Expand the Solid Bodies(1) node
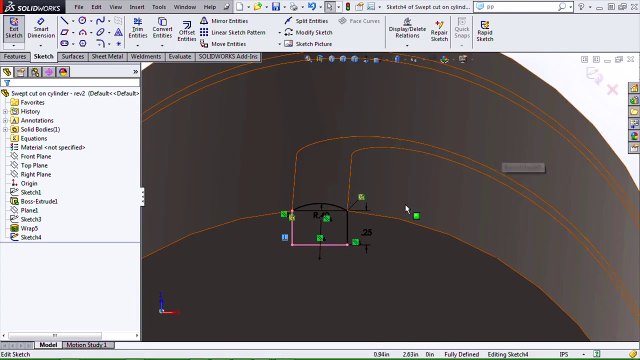Viewport: 640px width, 360px height. pyautogui.click(x=5, y=129)
